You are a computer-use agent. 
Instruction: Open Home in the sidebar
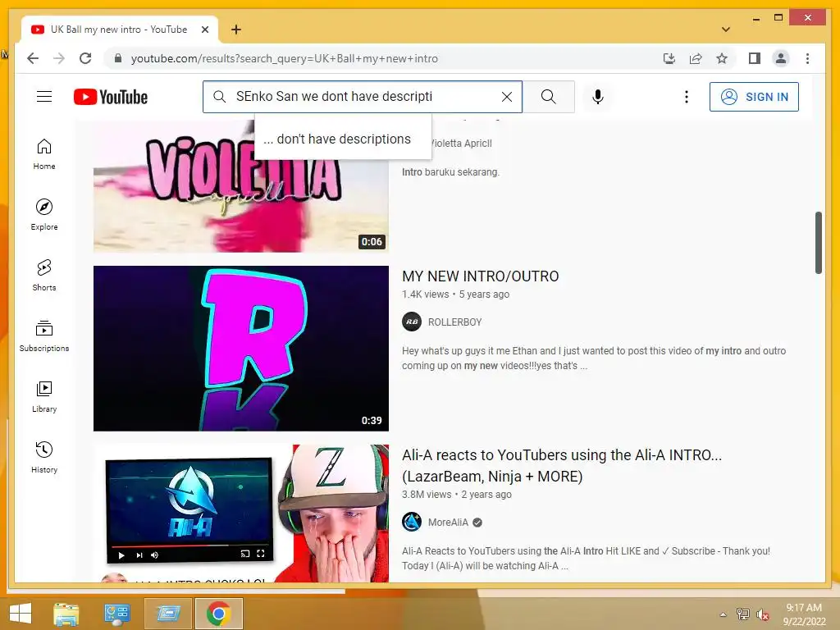click(x=44, y=153)
